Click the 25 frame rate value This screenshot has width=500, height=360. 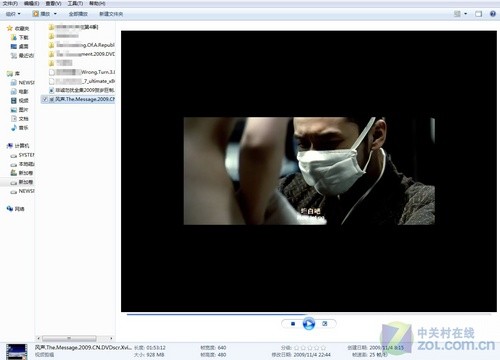pos(378,355)
